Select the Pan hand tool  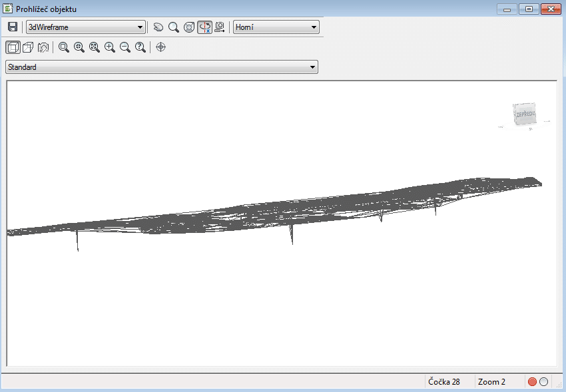[x=158, y=27]
